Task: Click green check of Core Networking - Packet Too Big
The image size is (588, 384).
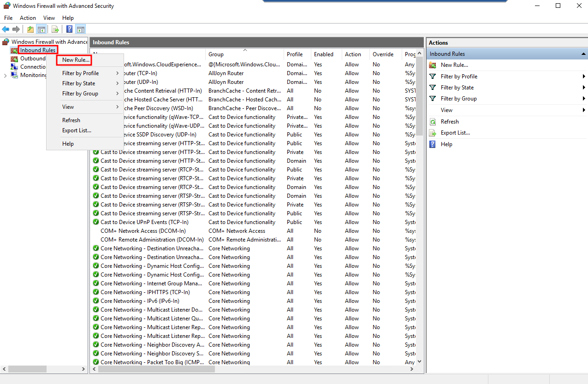Action: 96,362
